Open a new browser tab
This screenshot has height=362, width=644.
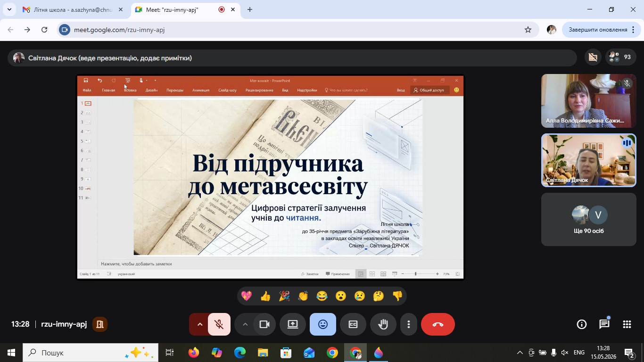(x=250, y=9)
